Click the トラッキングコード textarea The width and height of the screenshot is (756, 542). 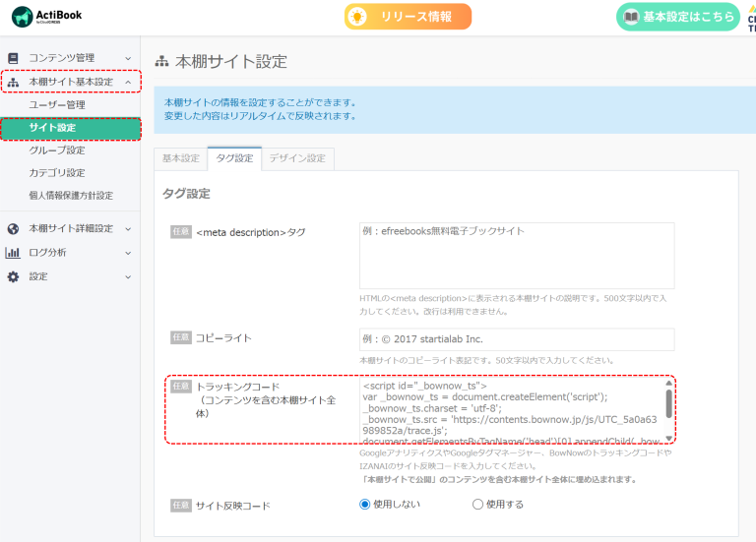click(x=517, y=410)
